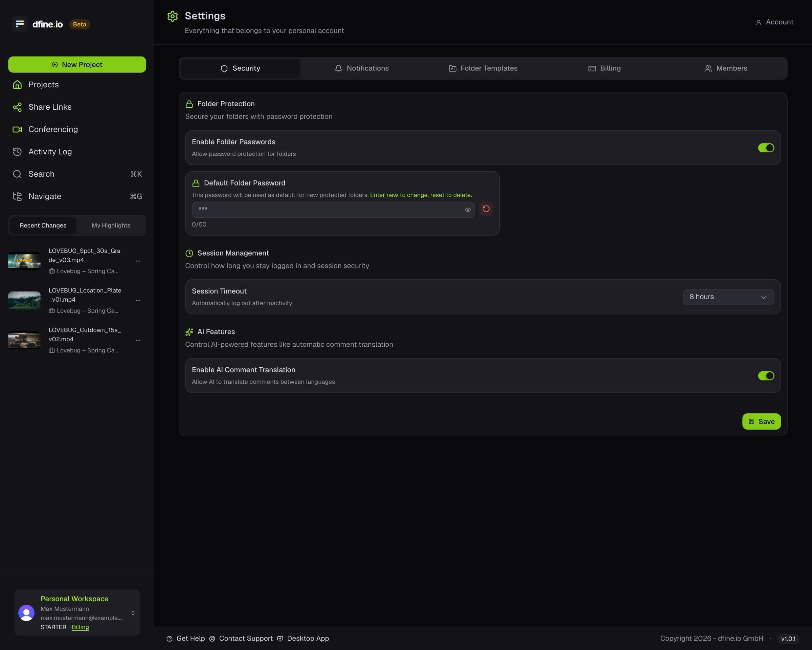Image resolution: width=812 pixels, height=650 pixels.
Task: Open the Session Timeout dropdown
Action: [x=728, y=297]
